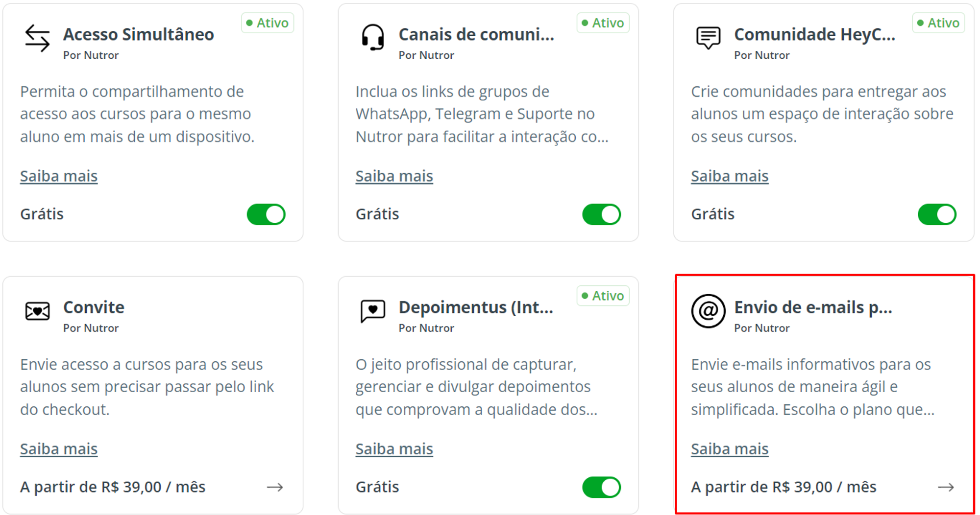Click the Convite envelope heart icon
The height and width of the screenshot is (515, 980).
37,311
